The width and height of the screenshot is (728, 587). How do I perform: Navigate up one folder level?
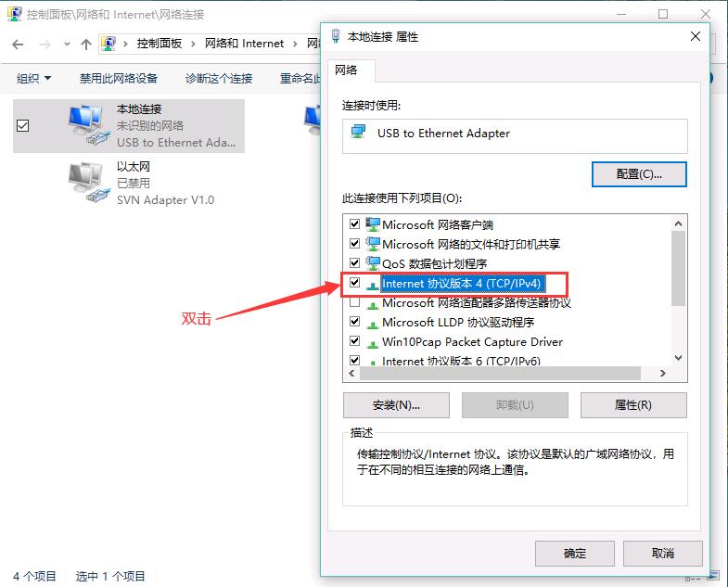point(86,45)
